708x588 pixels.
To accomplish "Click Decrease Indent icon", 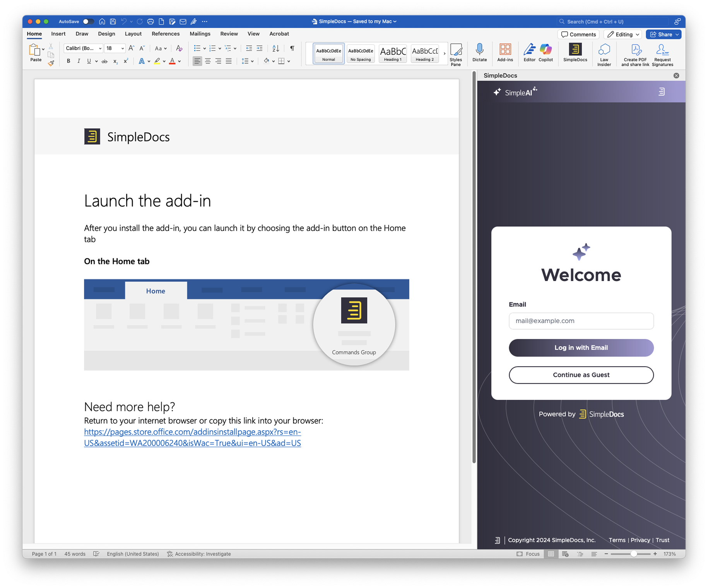I will point(249,48).
